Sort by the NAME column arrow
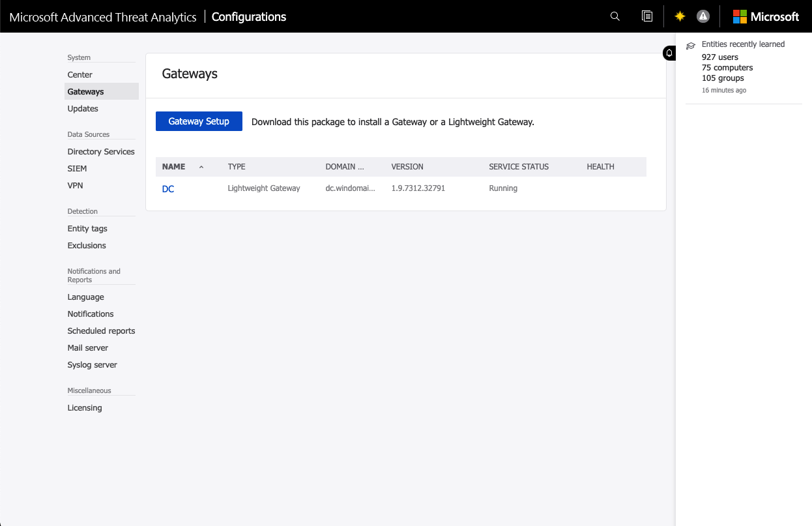 coord(201,167)
